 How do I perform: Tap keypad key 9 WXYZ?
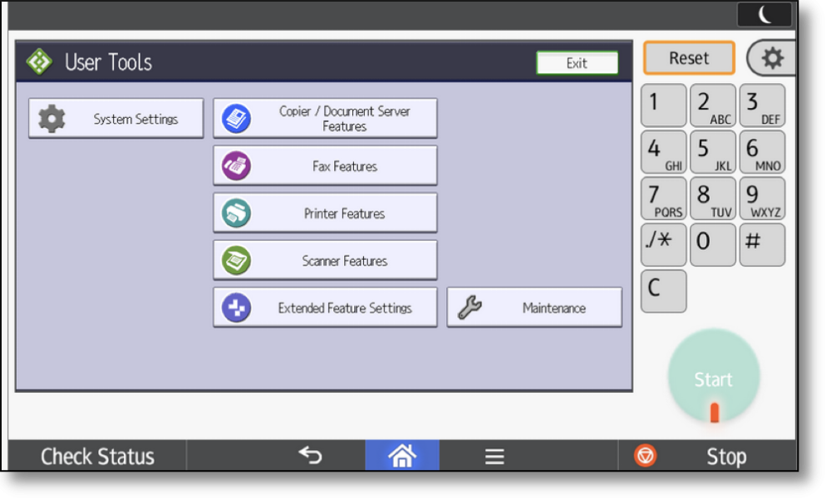(762, 198)
